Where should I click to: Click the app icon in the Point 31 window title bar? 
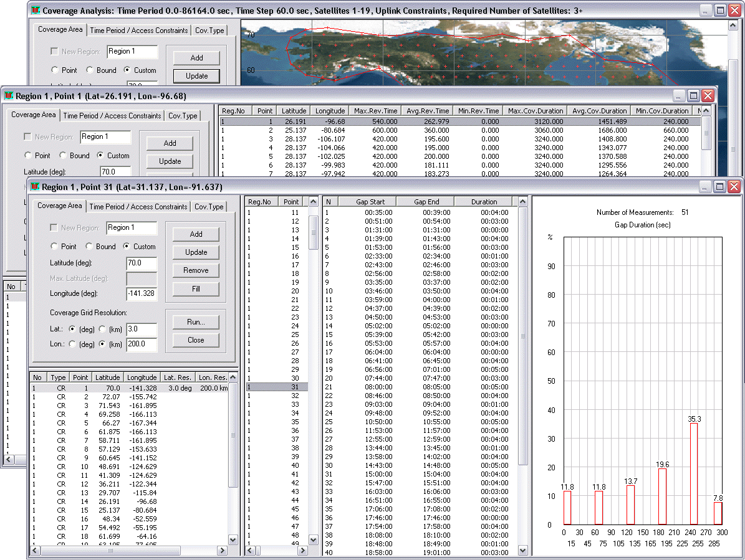tap(36, 187)
